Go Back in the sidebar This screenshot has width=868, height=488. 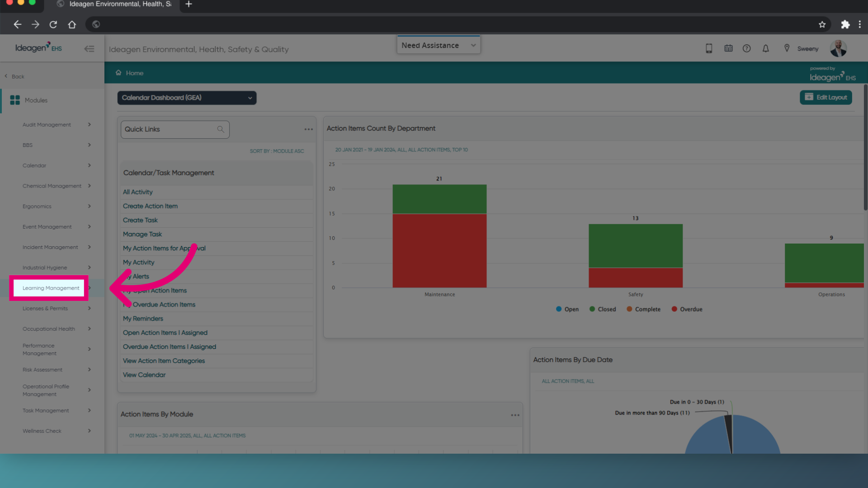(x=14, y=76)
